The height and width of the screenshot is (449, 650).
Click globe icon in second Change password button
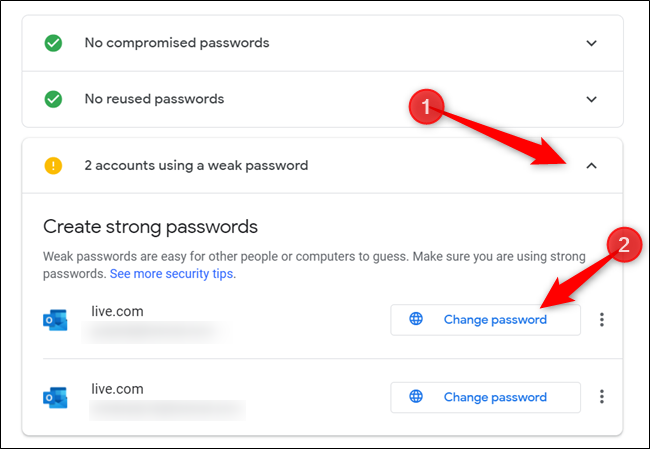click(417, 397)
